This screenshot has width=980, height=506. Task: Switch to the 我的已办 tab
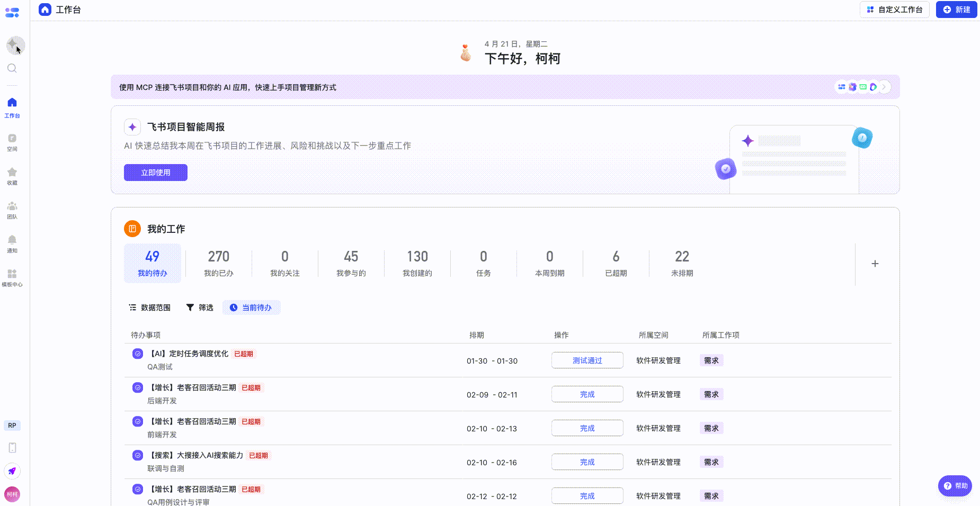[x=219, y=263]
